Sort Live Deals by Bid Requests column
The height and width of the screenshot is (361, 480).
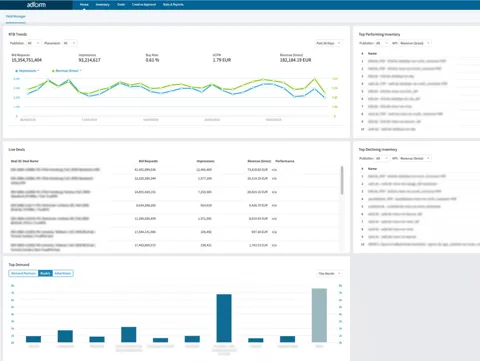[x=148, y=161]
